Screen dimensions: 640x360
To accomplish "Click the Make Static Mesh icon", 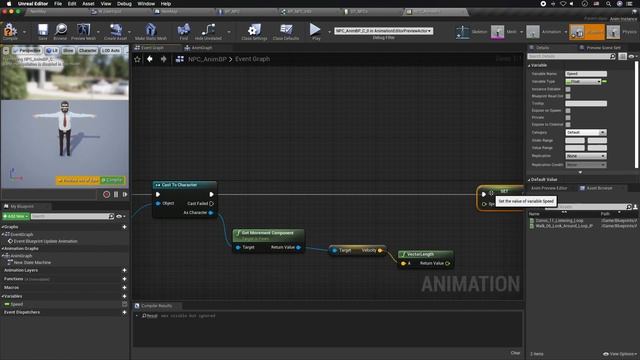I will [x=151, y=30].
